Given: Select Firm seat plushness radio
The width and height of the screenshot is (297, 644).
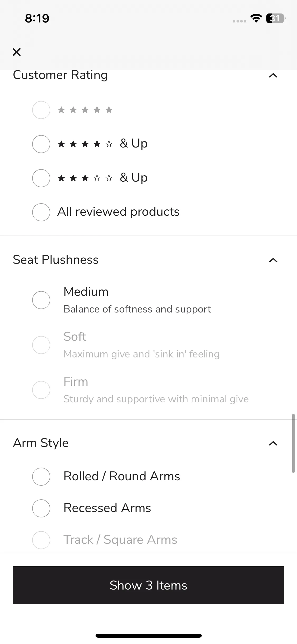Looking at the screenshot, I should (x=41, y=390).
